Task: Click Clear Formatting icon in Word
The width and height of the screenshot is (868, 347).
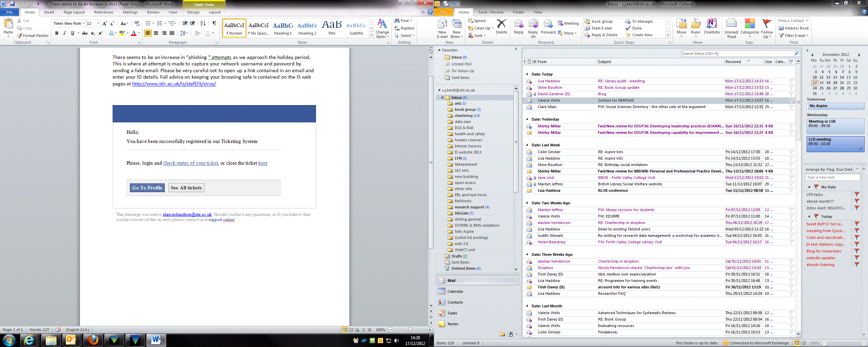Action: [137, 23]
